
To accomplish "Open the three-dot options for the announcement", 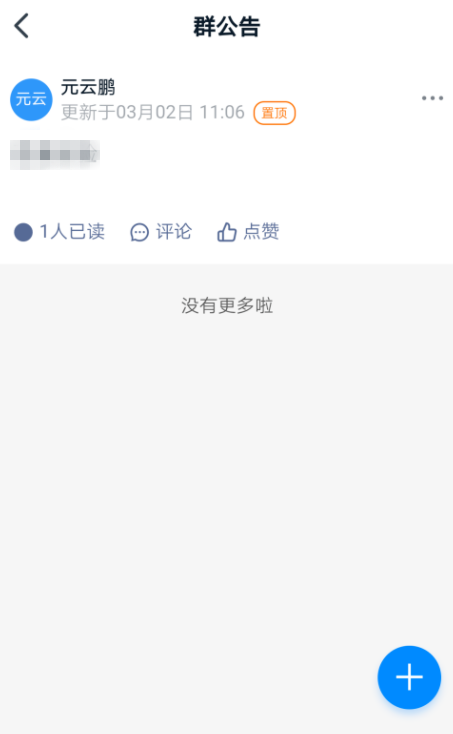I will [x=432, y=98].
